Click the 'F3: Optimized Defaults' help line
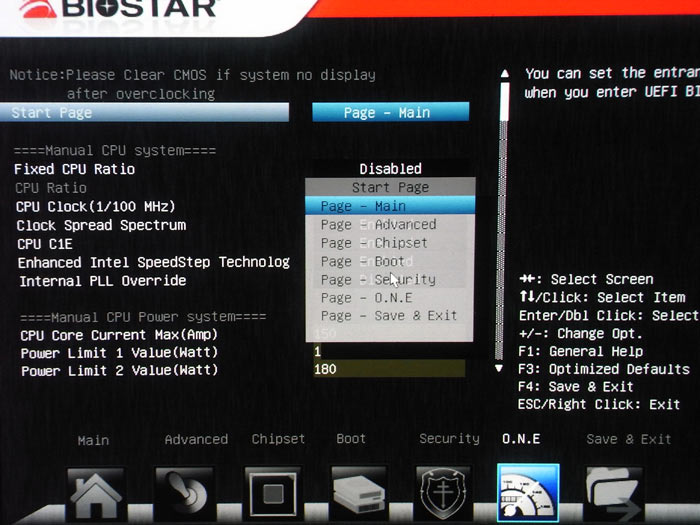The width and height of the screenshot is (700, 525). pos(604,369)
